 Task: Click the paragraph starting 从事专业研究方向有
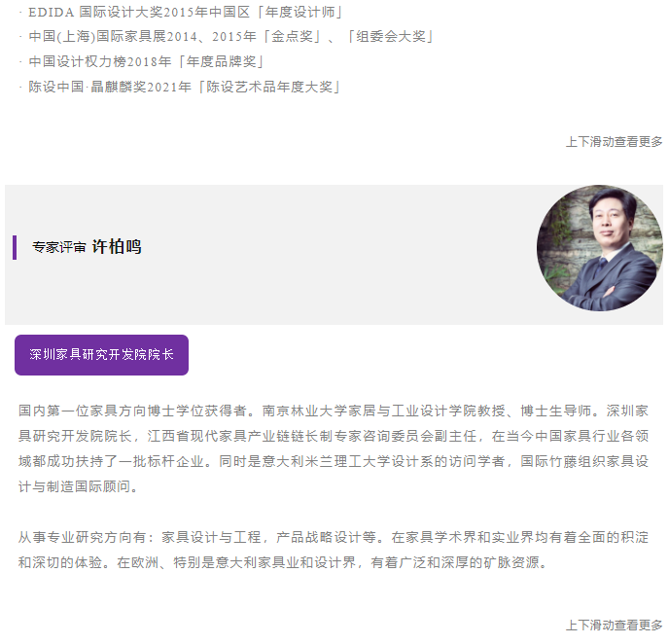pyautogui.click(x=334, y=550)
